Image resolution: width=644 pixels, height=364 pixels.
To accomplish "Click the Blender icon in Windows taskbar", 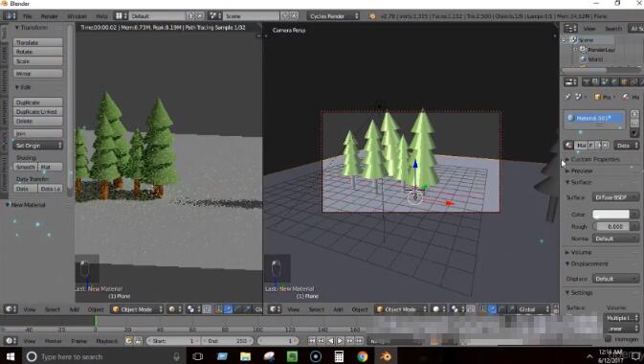I will tap(386, 356).
